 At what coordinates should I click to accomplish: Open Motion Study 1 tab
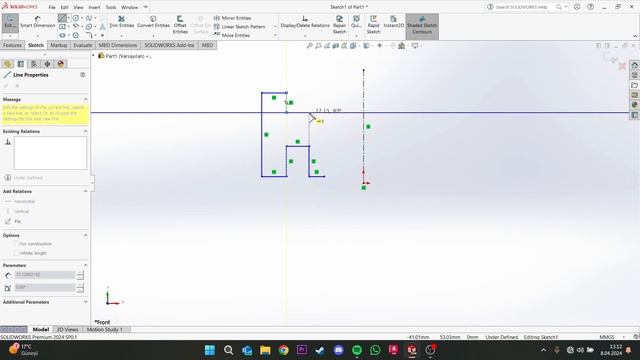pyautogui.click(x=104, y=329)
